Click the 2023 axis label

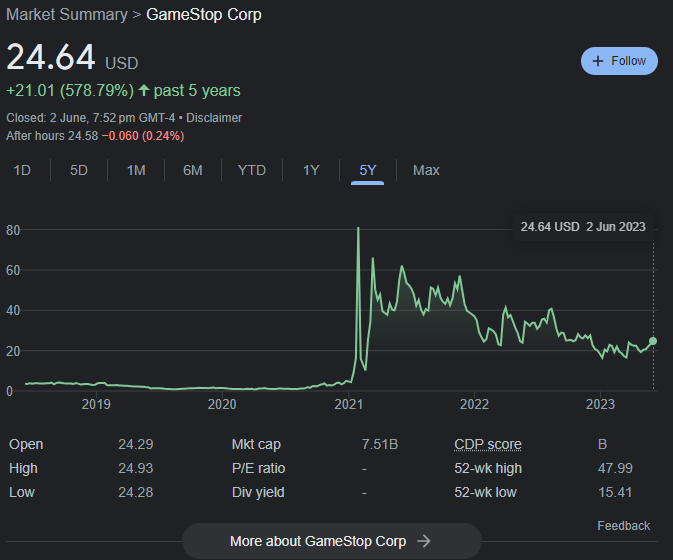point(600,404)
